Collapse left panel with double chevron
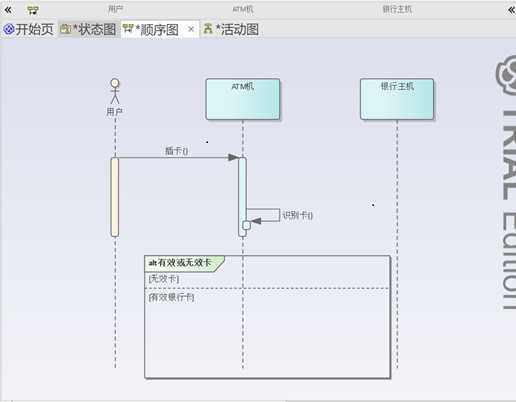Image resolution: width=516 pixels, height=402 pixels. point(8,10)
